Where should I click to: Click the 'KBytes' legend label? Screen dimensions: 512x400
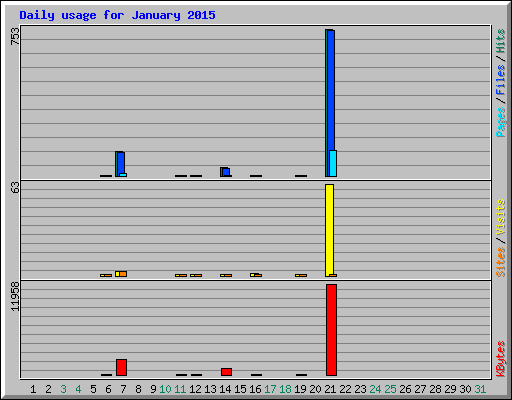point(501,359)
